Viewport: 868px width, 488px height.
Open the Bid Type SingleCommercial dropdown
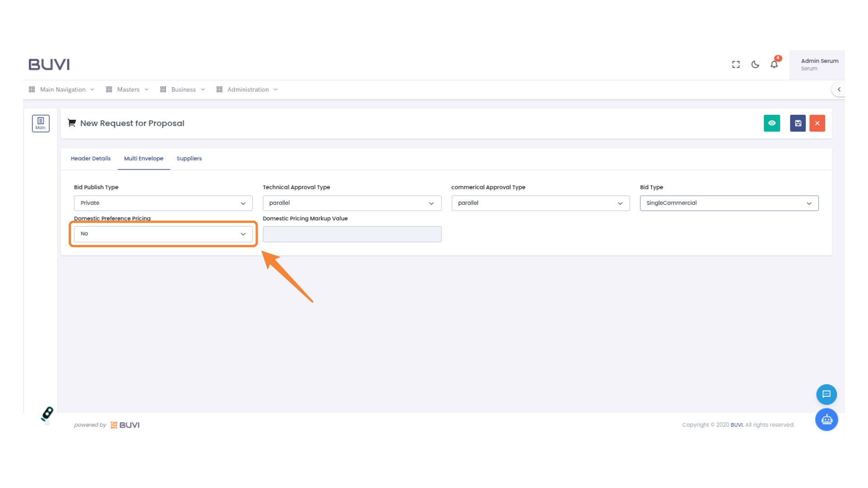(729, 203)
